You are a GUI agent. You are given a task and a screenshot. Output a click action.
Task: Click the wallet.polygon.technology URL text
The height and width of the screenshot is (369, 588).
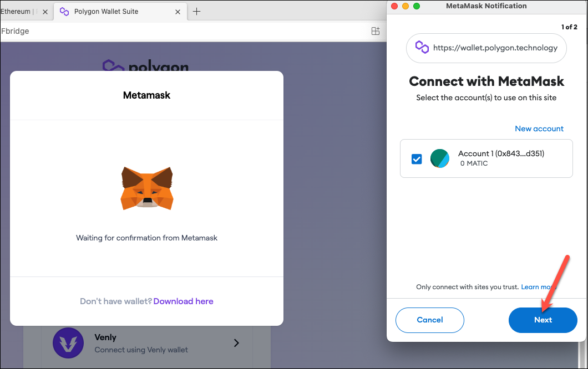pyautogui.click(x=495, y=48)
